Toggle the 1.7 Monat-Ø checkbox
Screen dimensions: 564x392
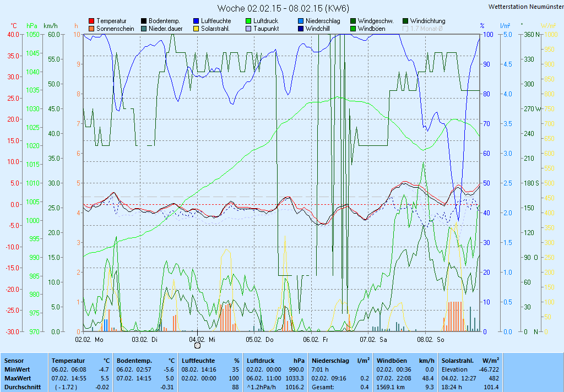click(x=406, y=29)
